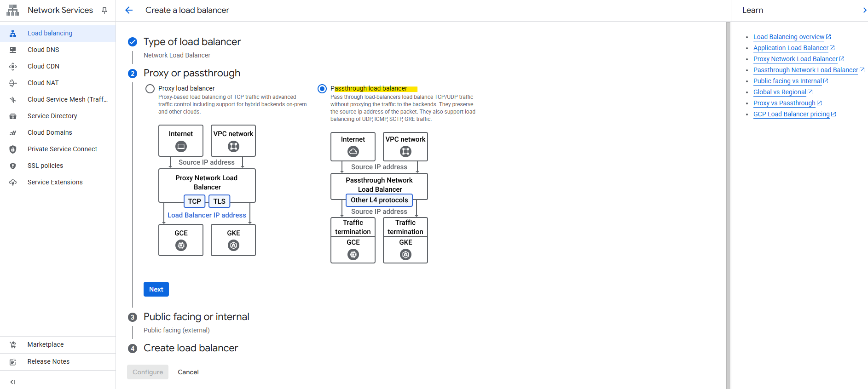
Task: Open the Proxy vs Passthrough learn link
Action: (x=784, y=103)
